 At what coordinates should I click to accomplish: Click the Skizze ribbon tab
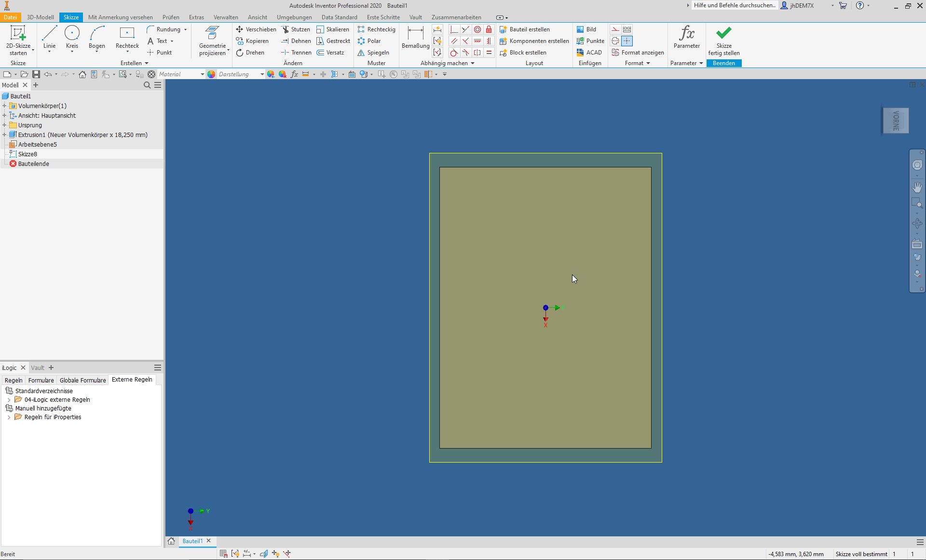71,16
